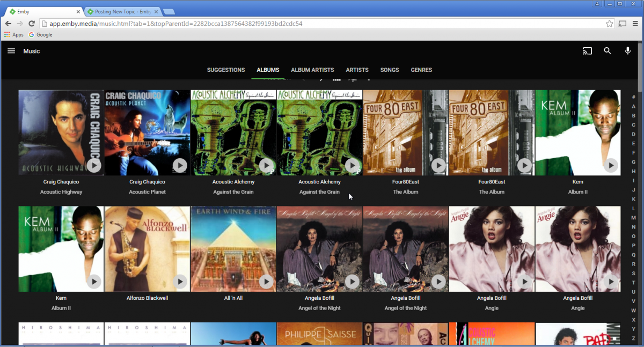Screen dimensions: 644x347
Task: Open the Chrome three-line menu
Action: coord(634,24)
